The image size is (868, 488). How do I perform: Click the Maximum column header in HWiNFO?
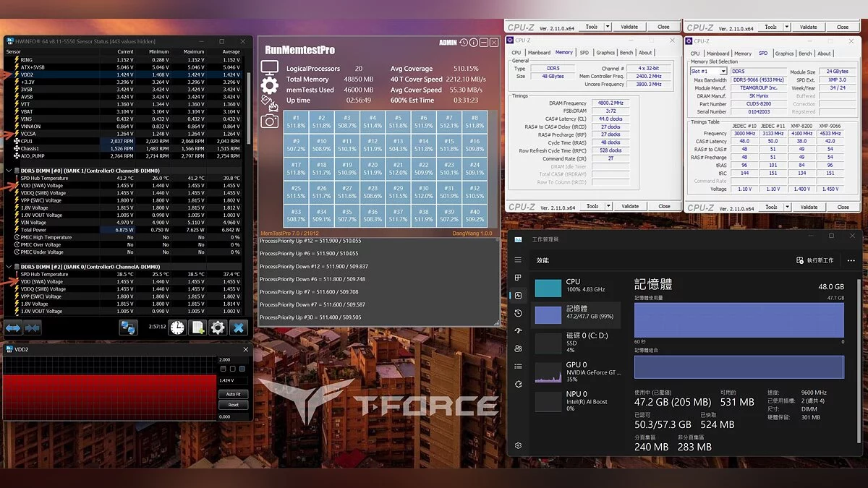point(194,52)
